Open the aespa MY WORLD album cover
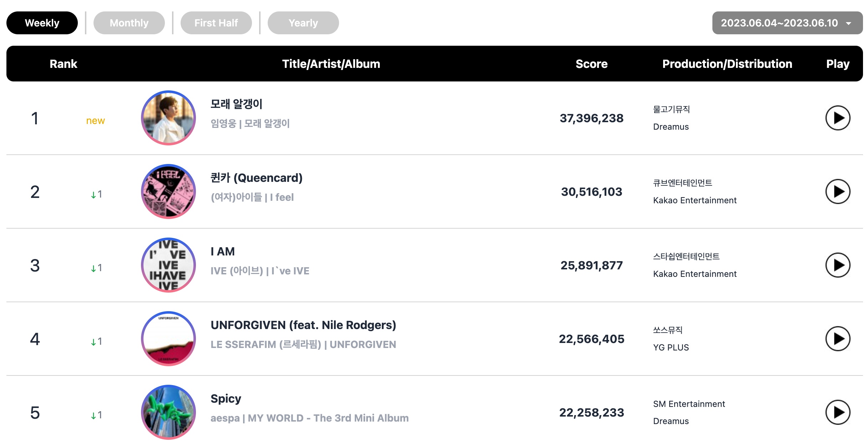 (168, 412)
